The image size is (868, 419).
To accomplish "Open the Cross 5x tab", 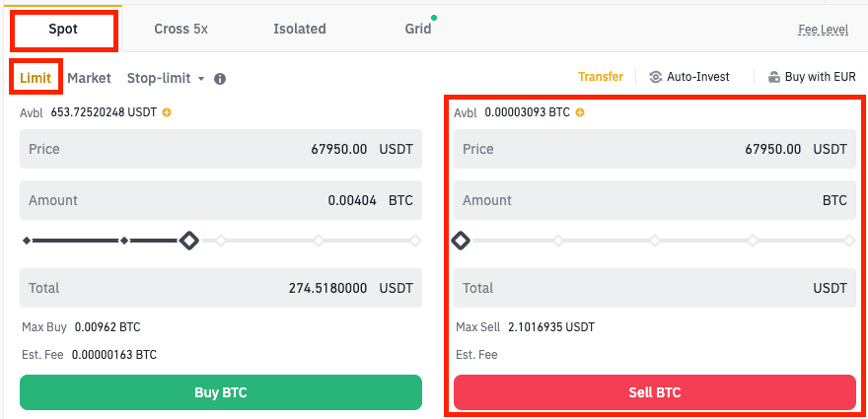I will coord(181,29).
